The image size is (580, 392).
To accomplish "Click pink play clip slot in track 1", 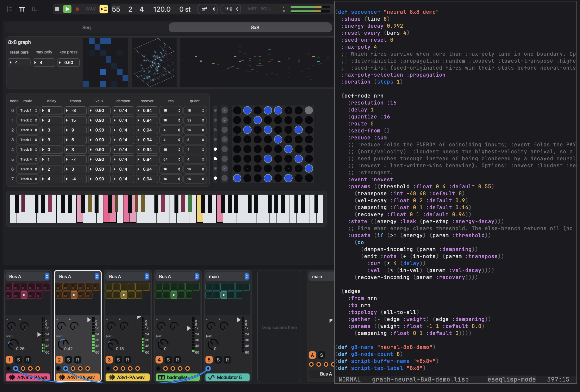I will pos(24,295).
